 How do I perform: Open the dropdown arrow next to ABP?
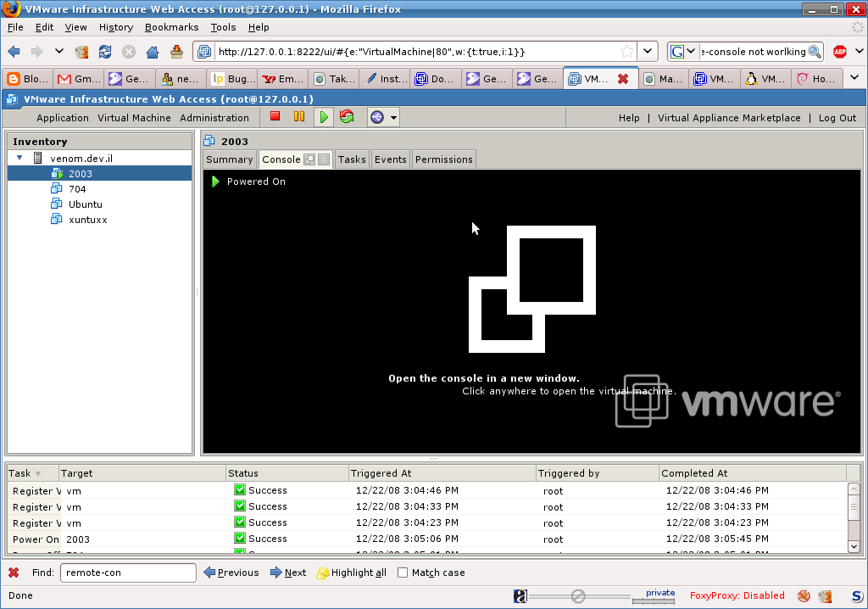(860, 51)
